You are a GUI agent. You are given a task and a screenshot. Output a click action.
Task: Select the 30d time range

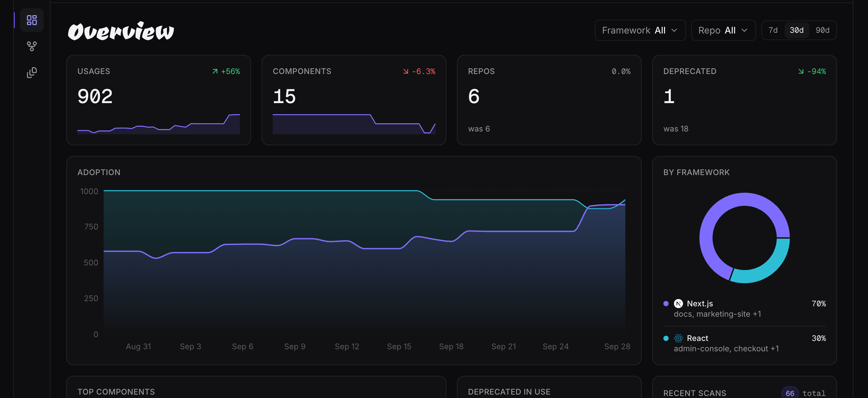coord(797,30)
